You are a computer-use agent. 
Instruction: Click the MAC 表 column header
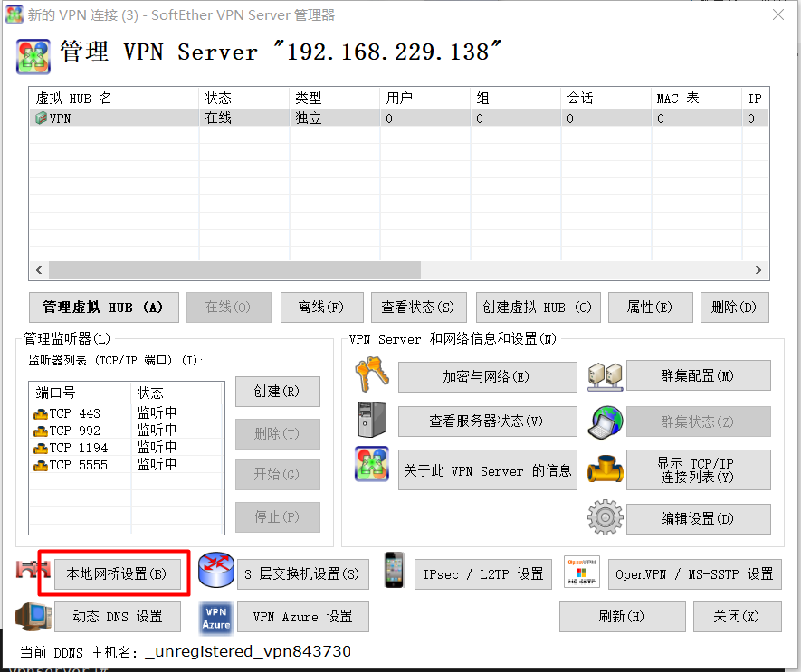click(x=697, y=98)
